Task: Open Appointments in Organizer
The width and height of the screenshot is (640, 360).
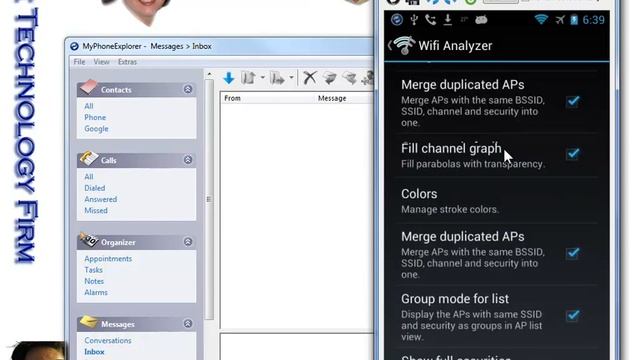Action: tap(108, 259)
